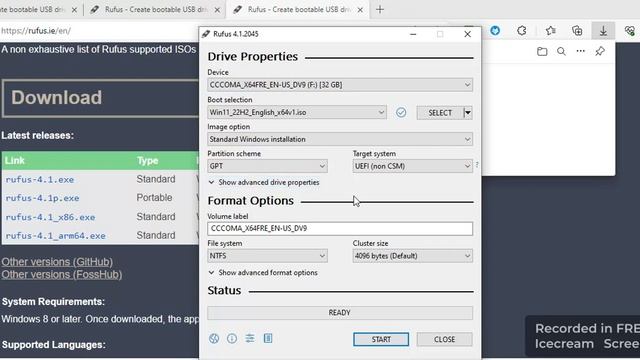Click Portable type cell in releases table

pyautogui.click(x=154, y=198)
